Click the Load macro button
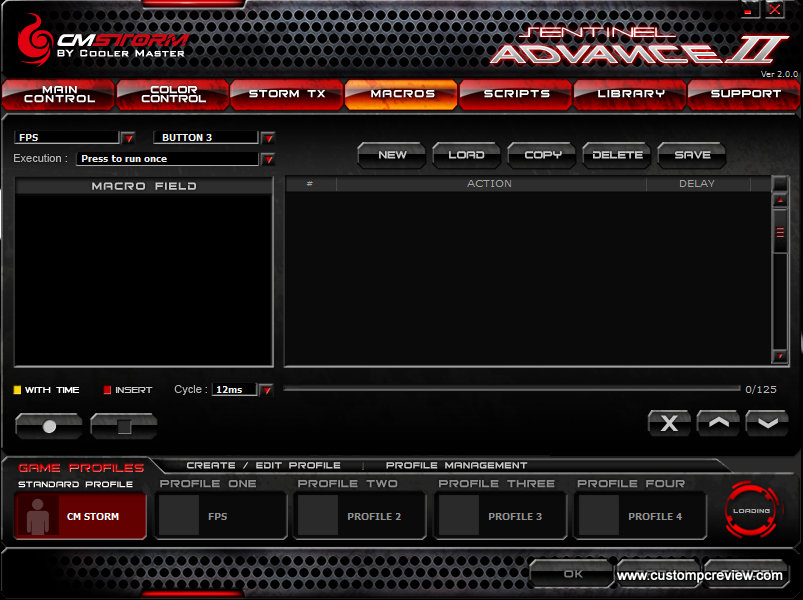 click(467, 155)
